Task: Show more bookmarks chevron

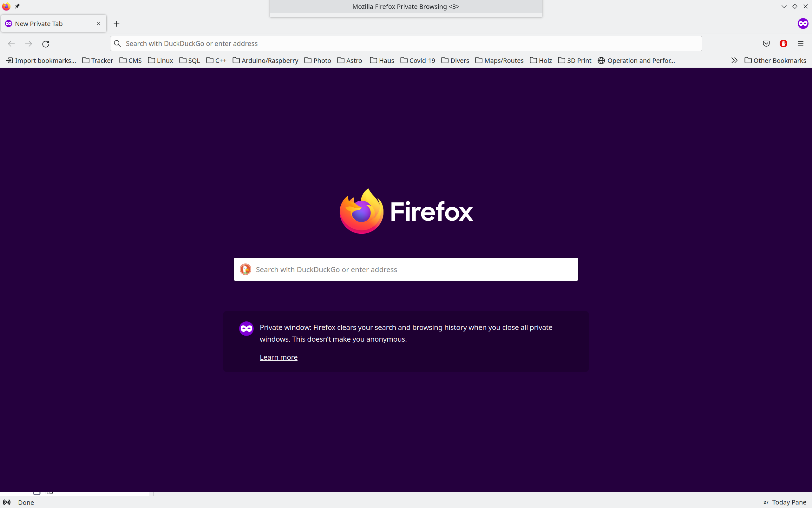Action: pos(734,60)
